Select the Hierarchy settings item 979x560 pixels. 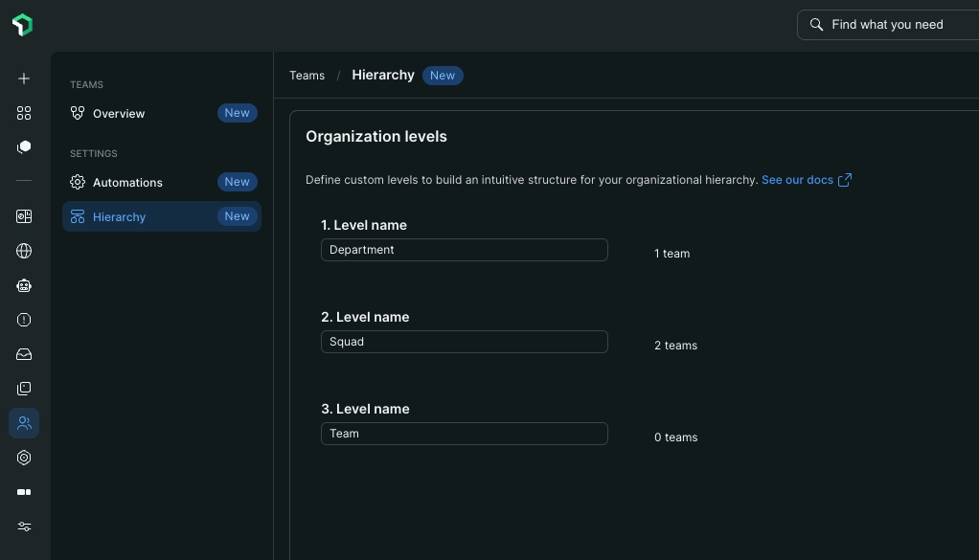pyautogui.click(x=162, y=216)
